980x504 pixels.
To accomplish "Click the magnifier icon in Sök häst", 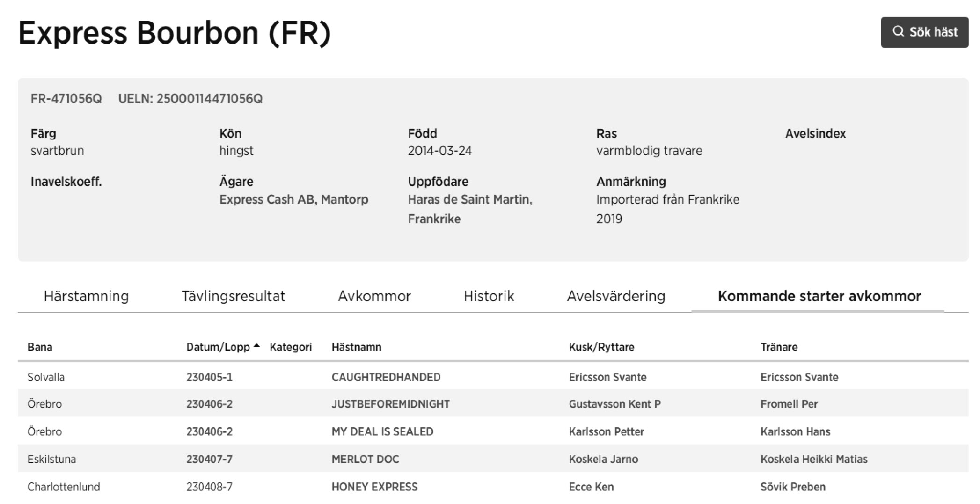I will tap(898, 31).
